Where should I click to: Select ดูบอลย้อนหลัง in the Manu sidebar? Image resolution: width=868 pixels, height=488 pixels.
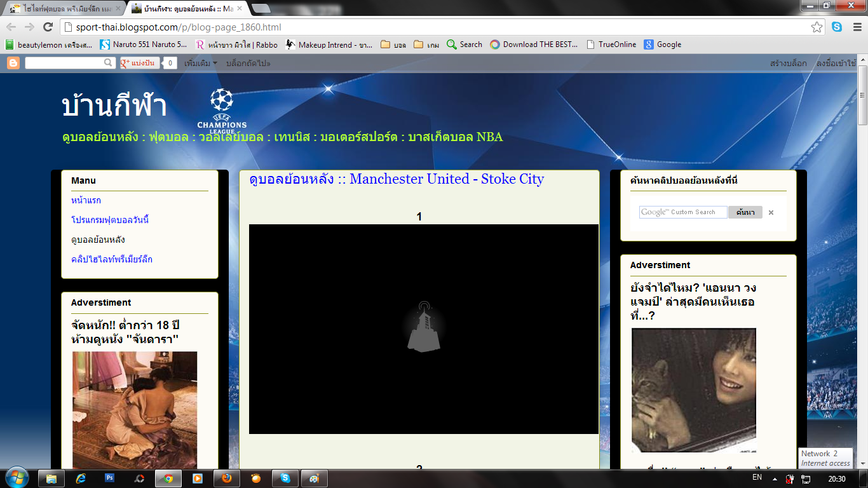(98, 240)
